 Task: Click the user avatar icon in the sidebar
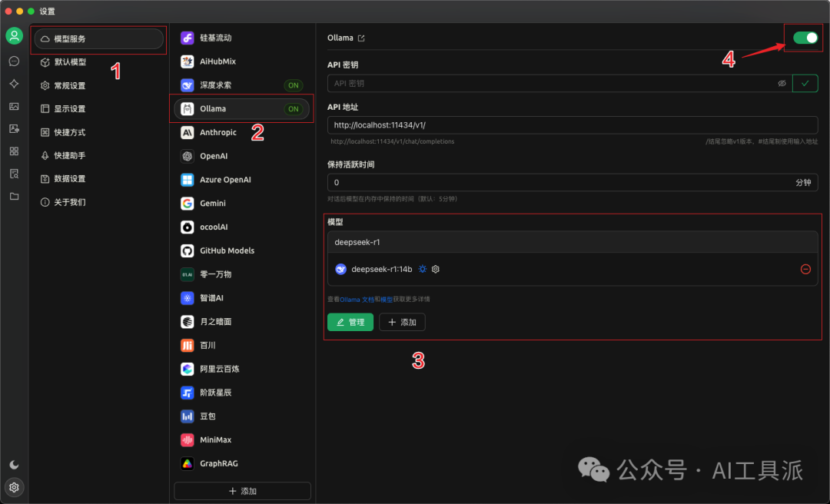click(15, 36)
